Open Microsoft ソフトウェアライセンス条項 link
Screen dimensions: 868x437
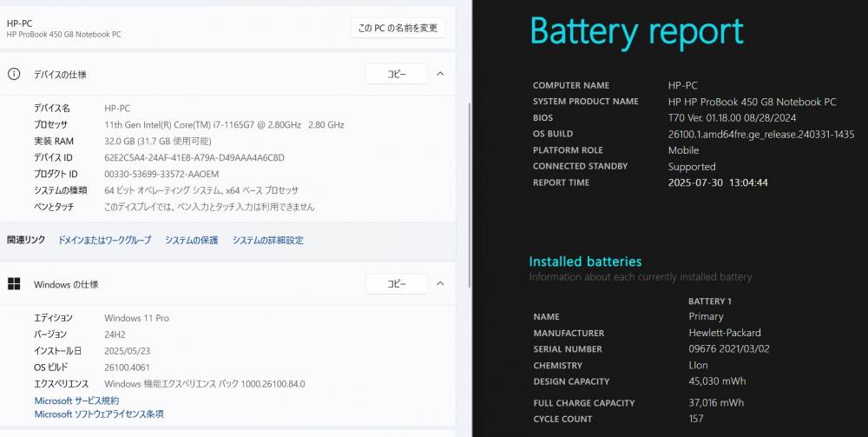tap(99, 414)
